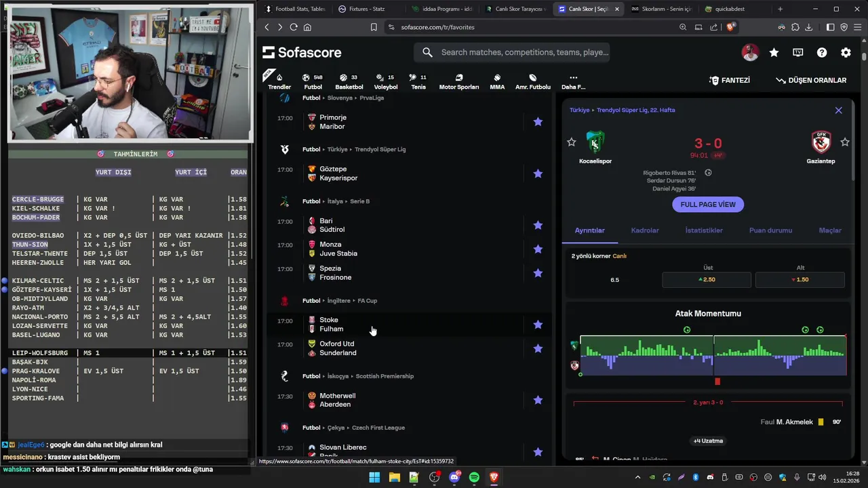
Task: Open Spotify from the taskbar
Action: (x=474, y=477)
